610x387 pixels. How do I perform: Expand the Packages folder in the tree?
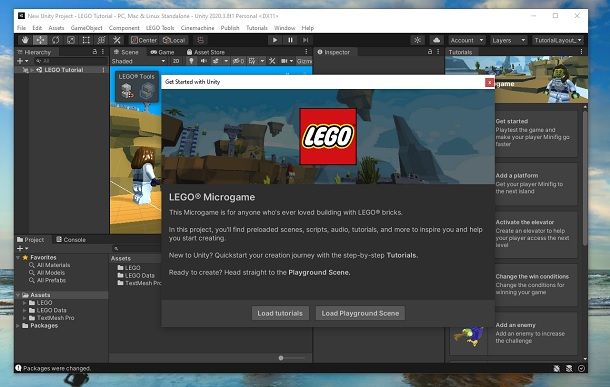pos(18,326)
